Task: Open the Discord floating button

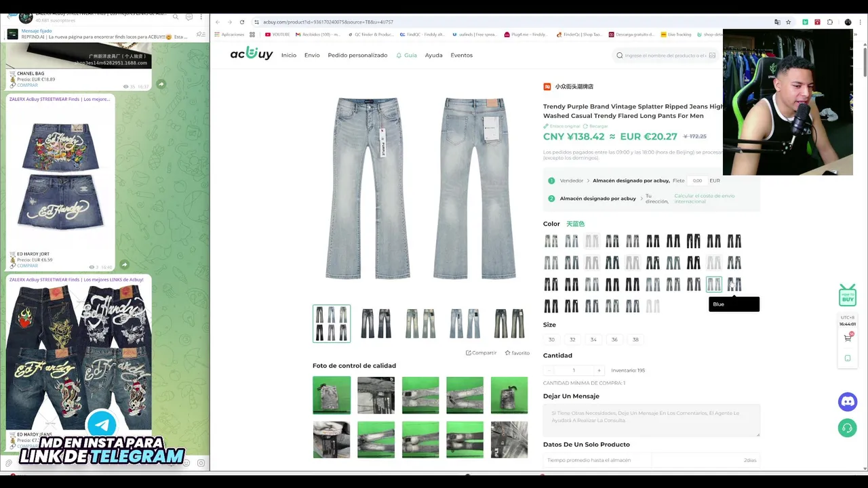Action: (848, 402)
